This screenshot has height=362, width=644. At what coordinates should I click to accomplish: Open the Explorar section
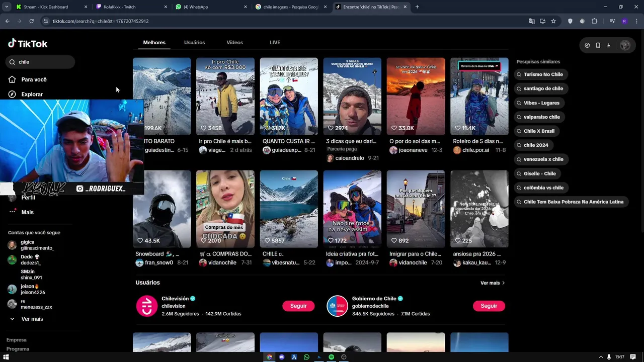(x=26, y=94)
